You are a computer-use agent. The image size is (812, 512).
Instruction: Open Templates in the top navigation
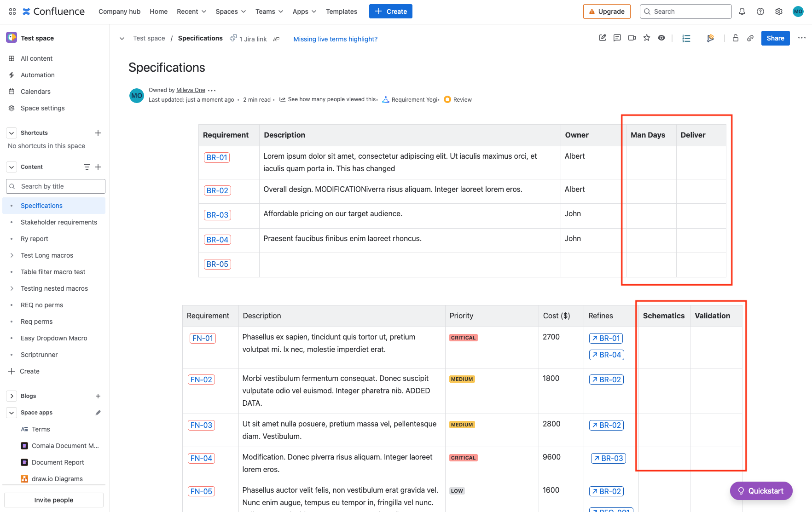(341, 12)
